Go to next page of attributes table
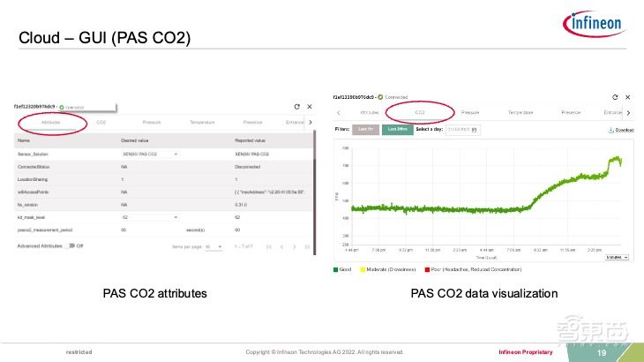The width and height of the screenshot is (644, 362). pos(294,247)
